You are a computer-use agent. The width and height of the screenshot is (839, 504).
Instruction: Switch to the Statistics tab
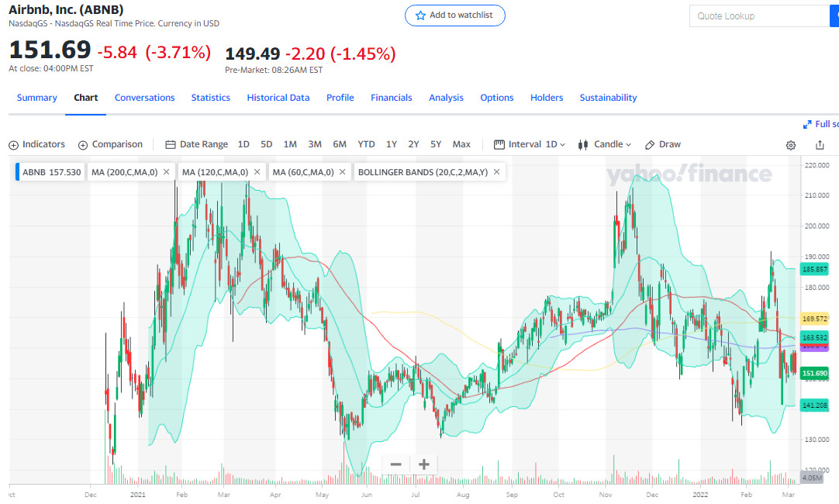(x=211, y=98)
